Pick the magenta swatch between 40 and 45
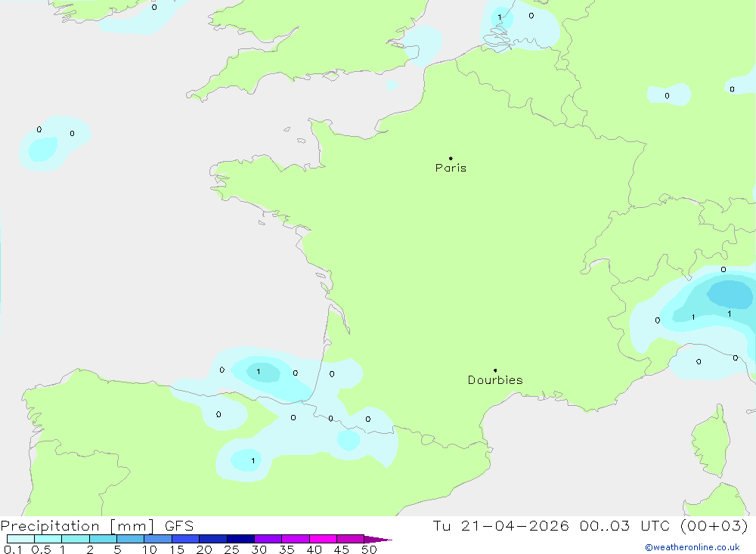This screenshot has height=554, width=756. [x=323, y=539]
